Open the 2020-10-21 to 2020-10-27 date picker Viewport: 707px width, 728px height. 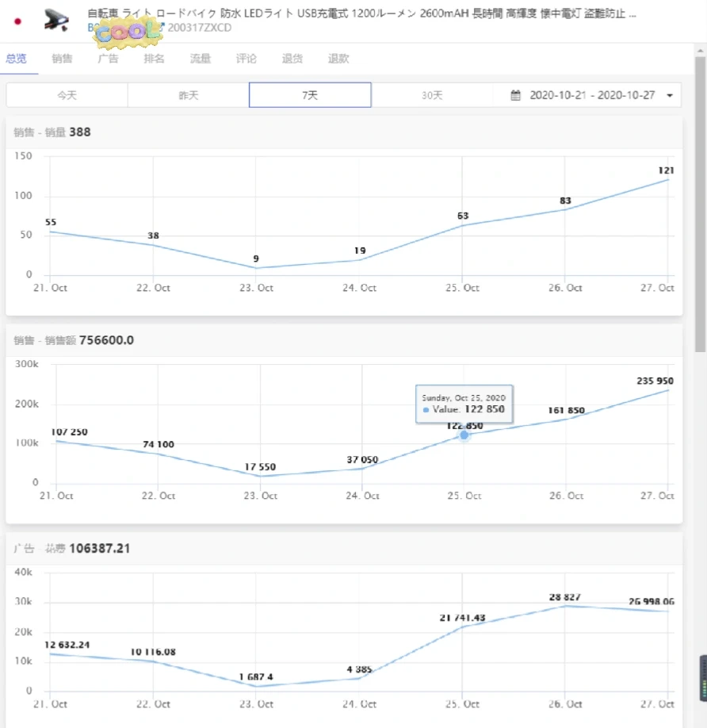click(592, 95)
